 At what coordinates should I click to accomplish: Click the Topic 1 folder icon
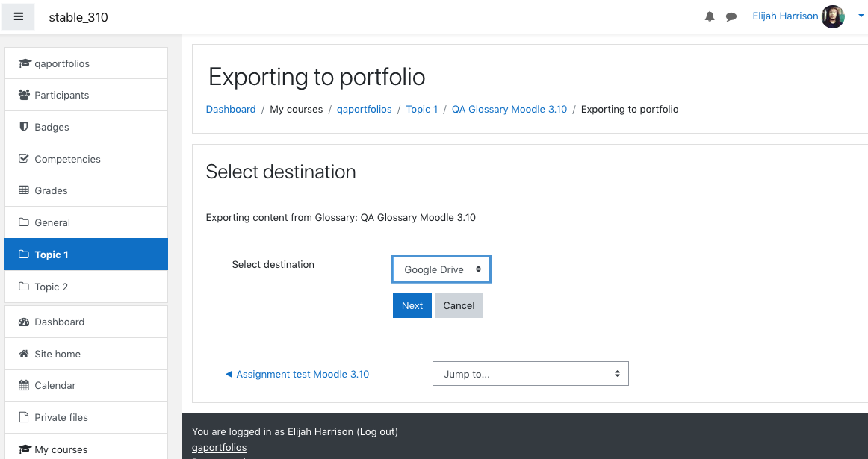(x=24, y=255)
